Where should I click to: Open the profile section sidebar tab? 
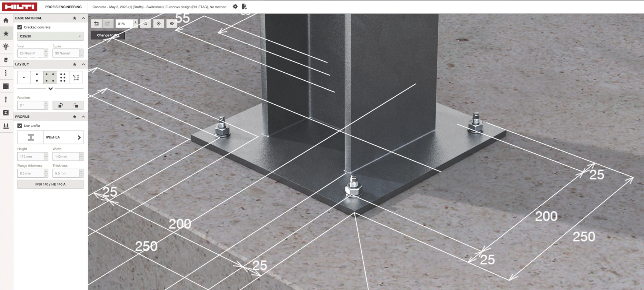click(6, 113)
